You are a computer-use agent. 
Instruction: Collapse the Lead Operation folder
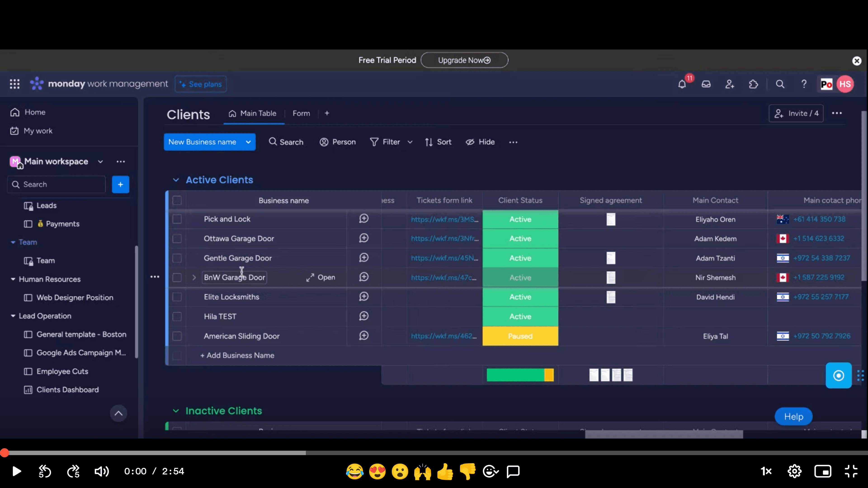[x=13, y=316]
